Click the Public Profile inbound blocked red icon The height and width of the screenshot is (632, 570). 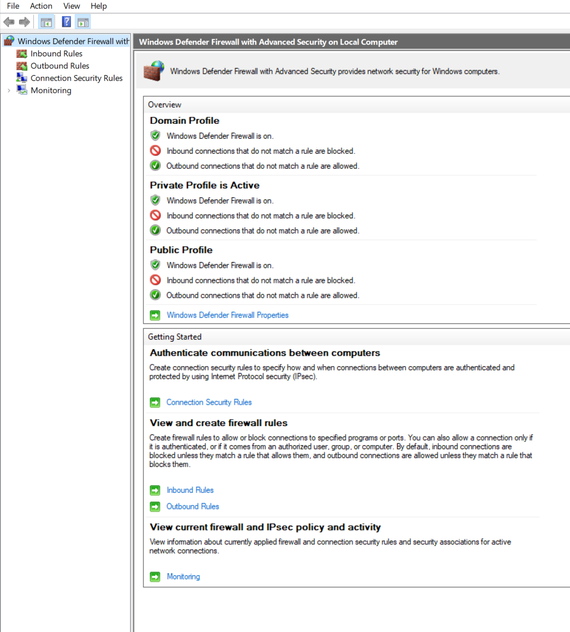click(x=155, y=280)
